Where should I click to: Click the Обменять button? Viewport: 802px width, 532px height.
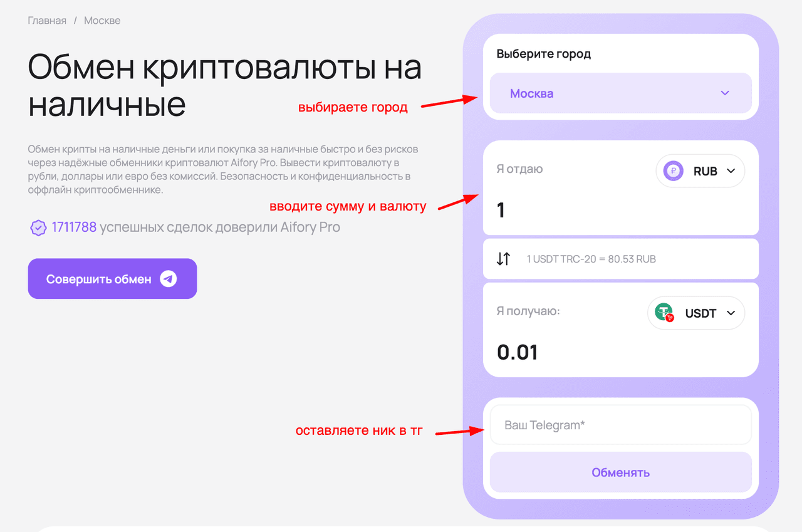pyautogui.click(x=620, y=472)
